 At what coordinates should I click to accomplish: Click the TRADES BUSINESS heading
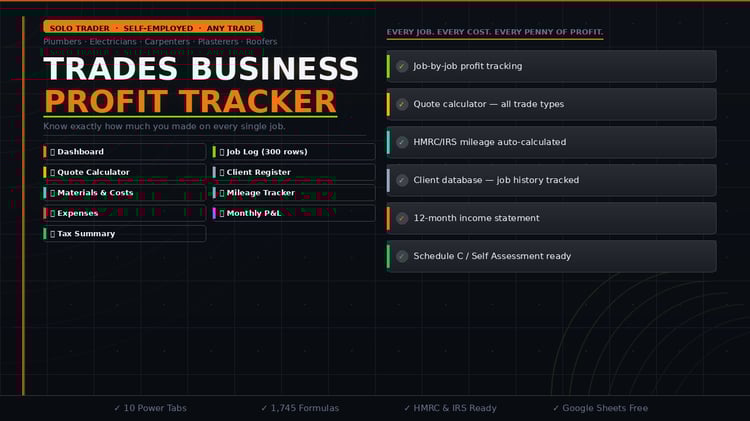point(201,68)
